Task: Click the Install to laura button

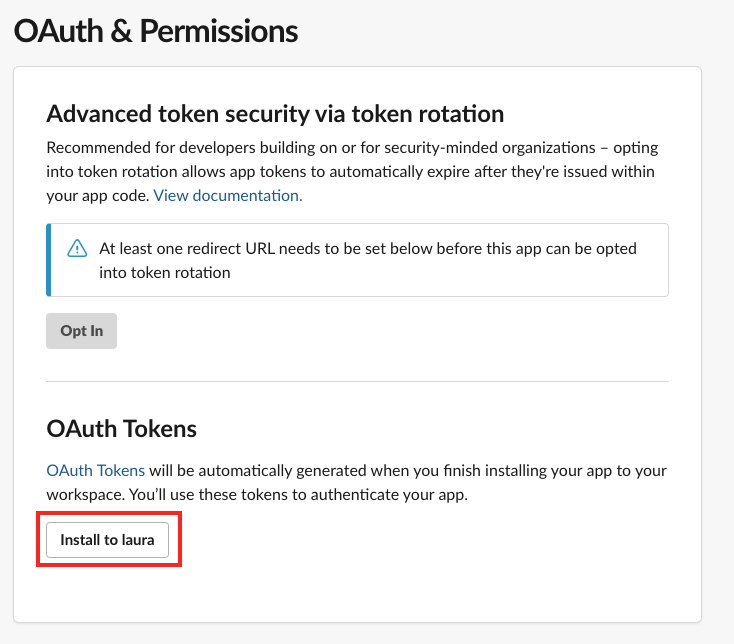Action: click(x=108, y=540)
